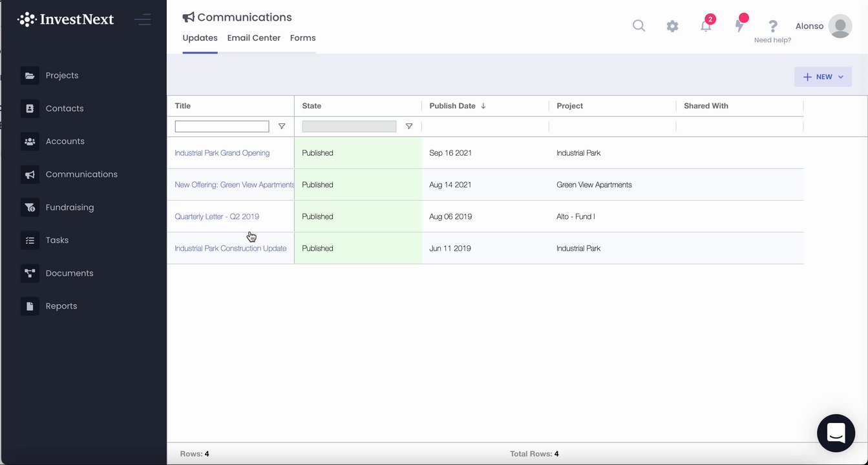Click the Fundraising sidebar icon
Viewport: 868px width, 465px height.
30,207
